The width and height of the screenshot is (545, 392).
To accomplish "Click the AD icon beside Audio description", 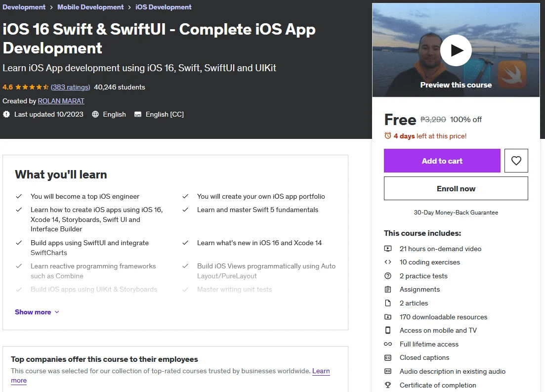I will 388,371.
